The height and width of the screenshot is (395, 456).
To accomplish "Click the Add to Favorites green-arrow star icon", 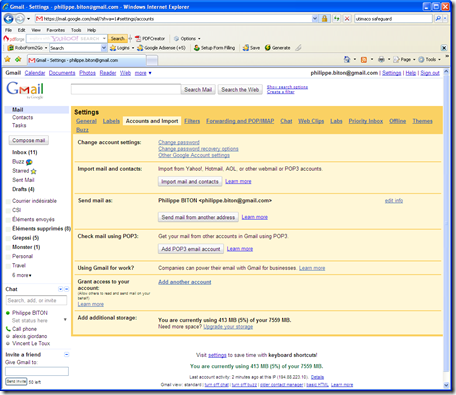I will [18, 59].
